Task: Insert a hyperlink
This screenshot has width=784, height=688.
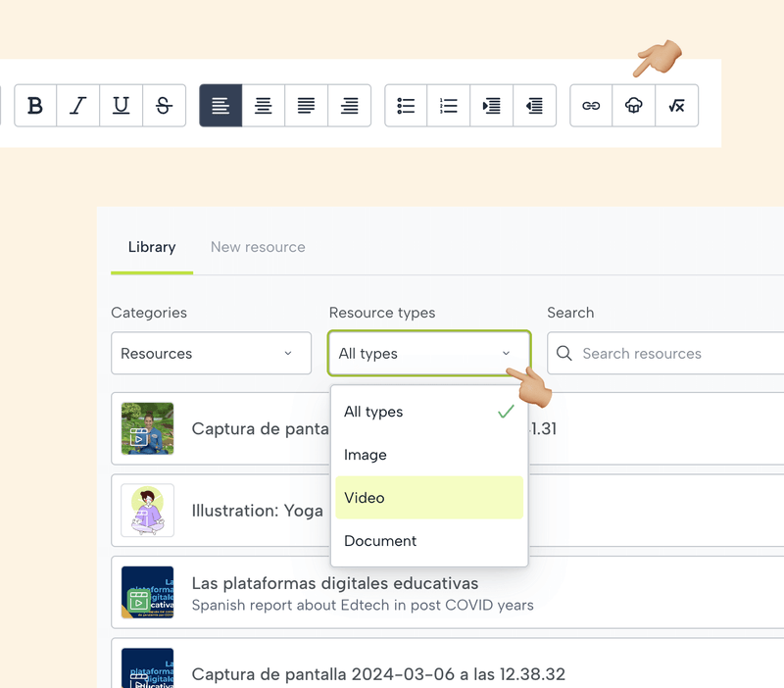Action: tap(591, 106)
